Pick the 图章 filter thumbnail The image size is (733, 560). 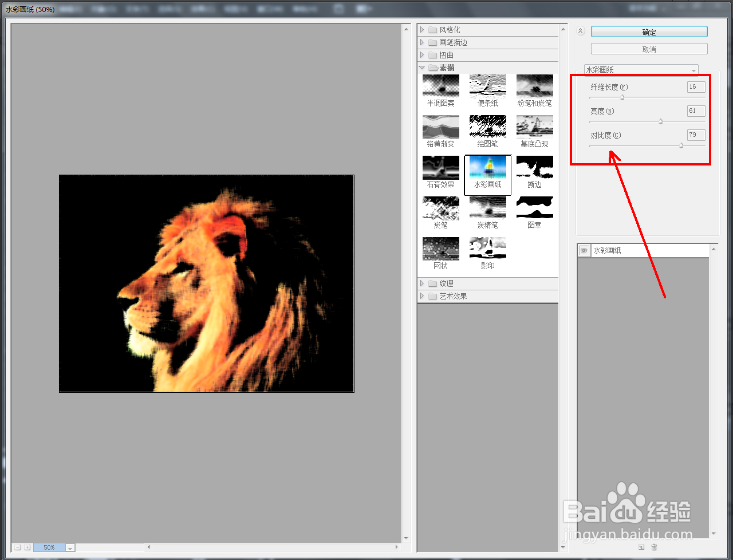pyautogui.click(x=534, y=208)
